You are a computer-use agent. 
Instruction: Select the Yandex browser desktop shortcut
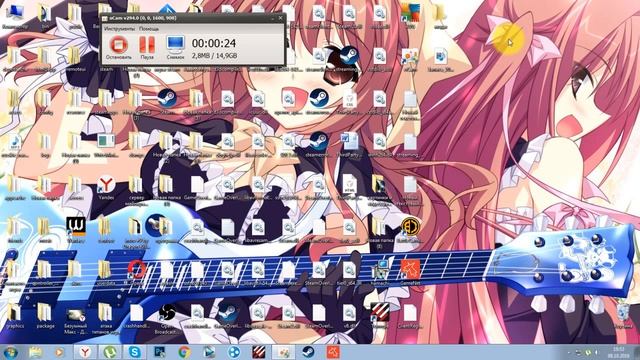coord(106,188)
